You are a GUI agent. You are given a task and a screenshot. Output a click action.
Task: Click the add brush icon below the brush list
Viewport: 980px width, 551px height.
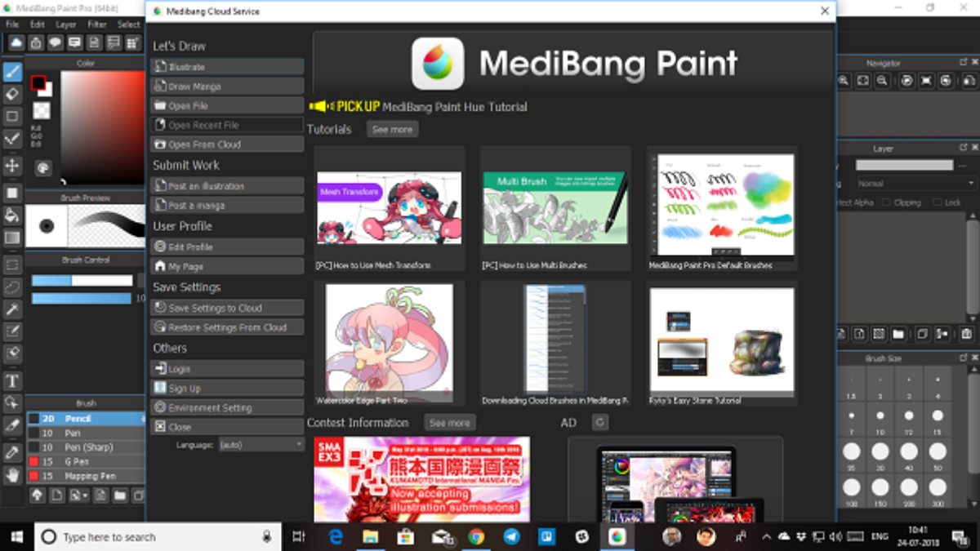pyautogui.click(x=56, y=495)
